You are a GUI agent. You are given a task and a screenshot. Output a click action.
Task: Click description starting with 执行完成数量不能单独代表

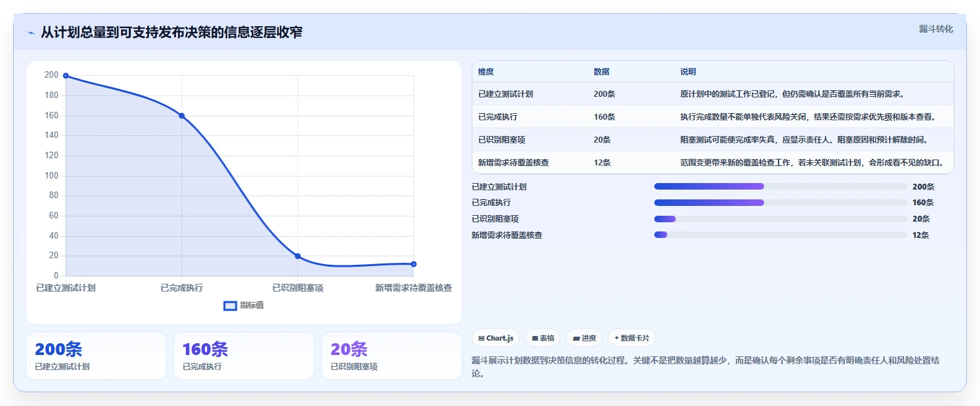click(x=809, y=117)
